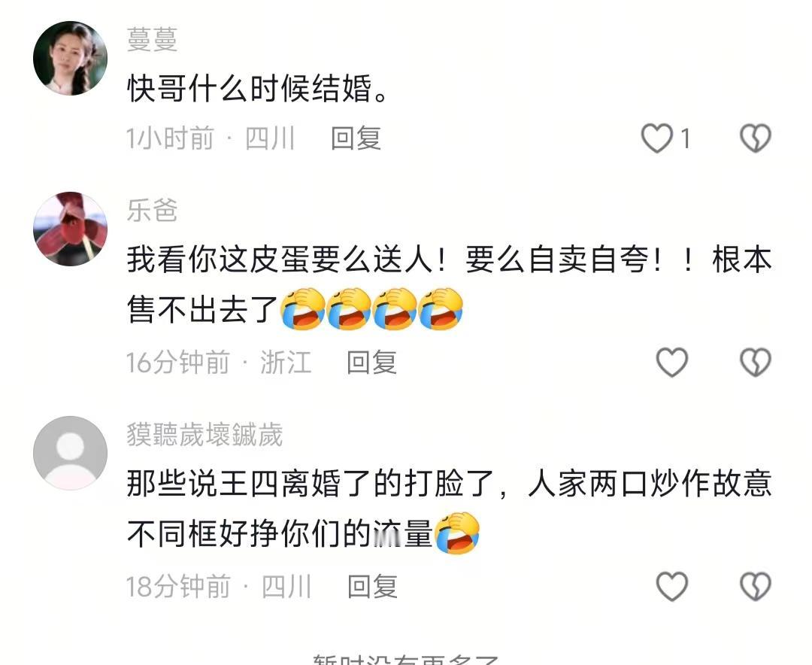
Task: Open username 獏聽歲壞鋮歲
Action: pos(205,434)
